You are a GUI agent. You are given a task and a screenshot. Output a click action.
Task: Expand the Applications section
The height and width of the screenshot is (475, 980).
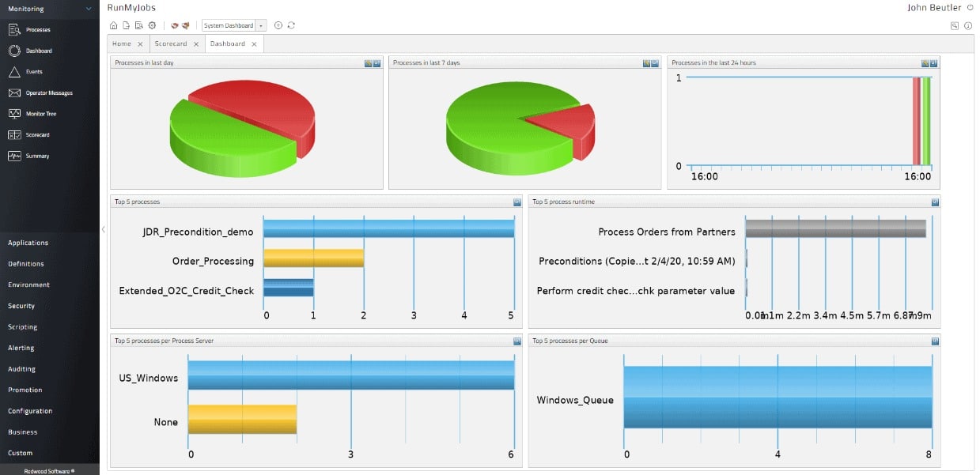28,243
